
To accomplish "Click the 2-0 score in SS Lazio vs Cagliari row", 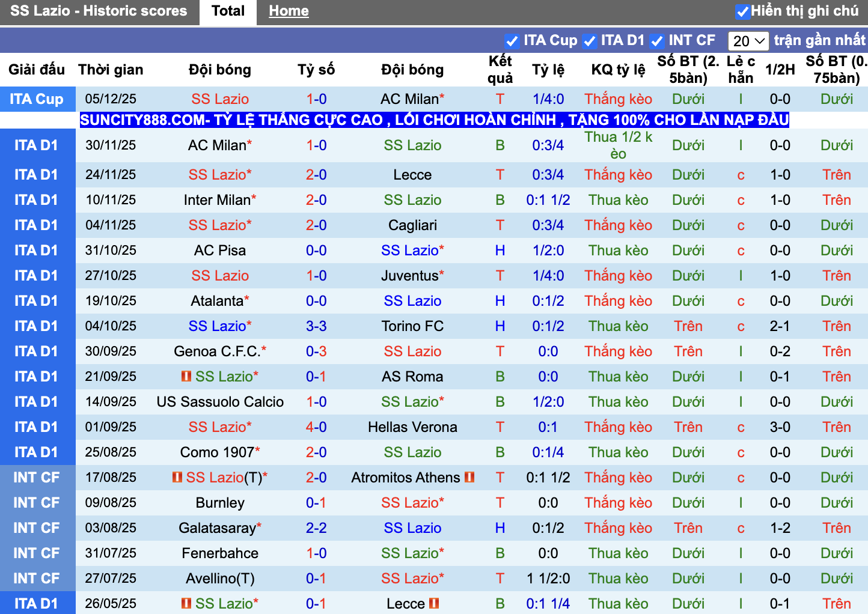I will click(316, 225).
